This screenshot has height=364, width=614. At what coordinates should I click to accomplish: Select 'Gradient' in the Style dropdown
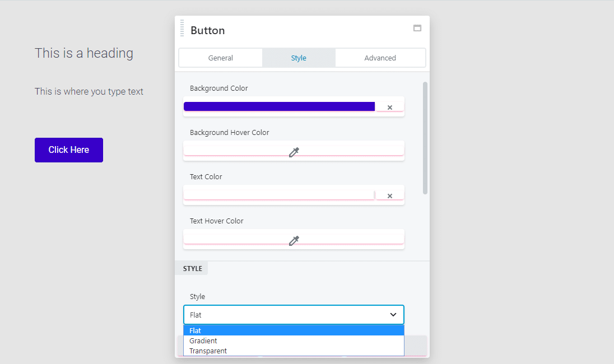(203, 340)
